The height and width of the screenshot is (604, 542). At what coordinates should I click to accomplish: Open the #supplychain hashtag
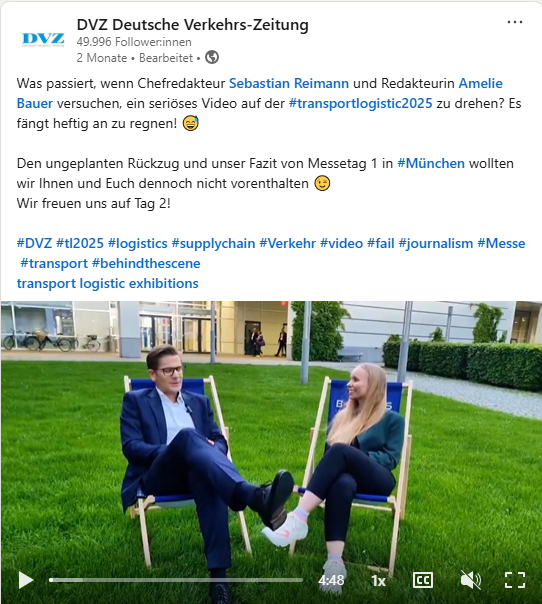213,243
